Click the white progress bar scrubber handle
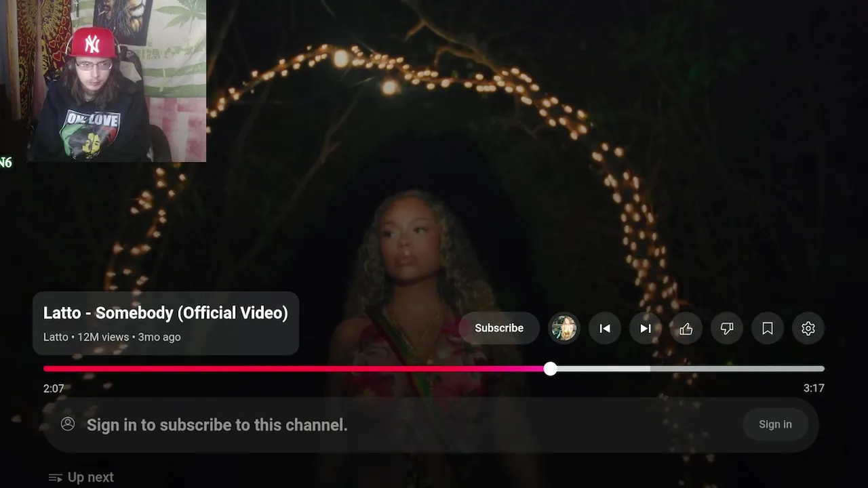 click(x=551, y=369)
